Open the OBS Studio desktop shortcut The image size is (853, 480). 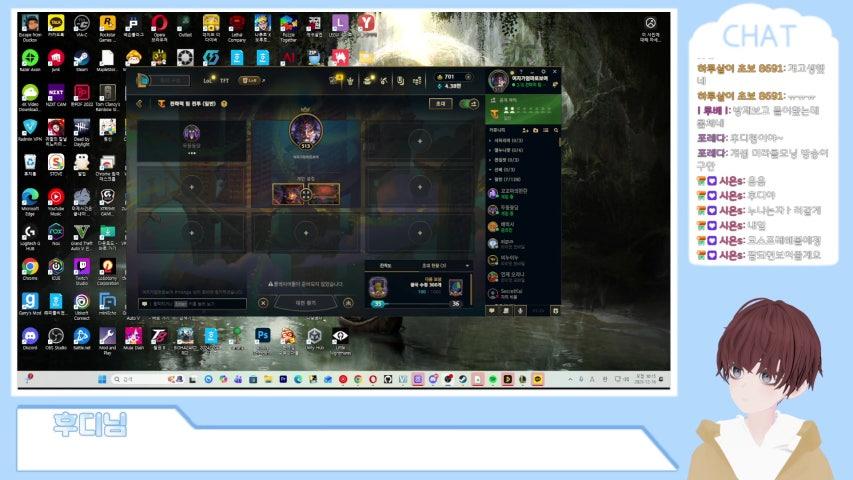(x=56, y=339)
